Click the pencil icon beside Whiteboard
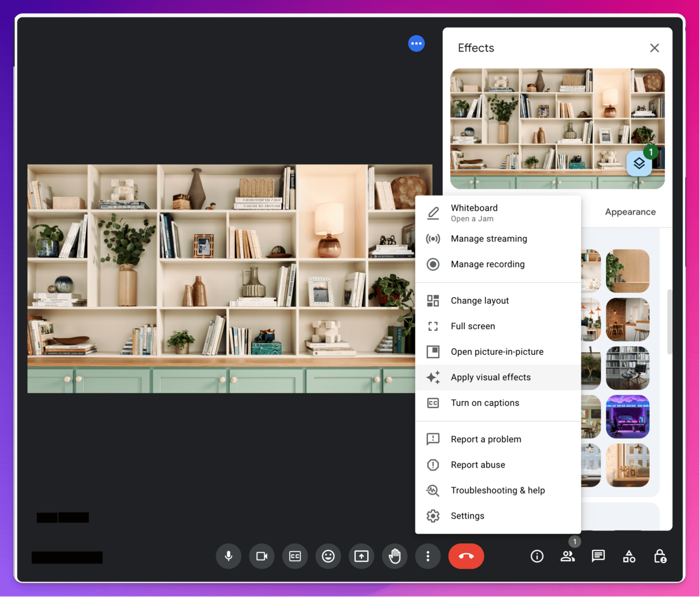Viewport: 700px width, 597px height. [433, 213]
